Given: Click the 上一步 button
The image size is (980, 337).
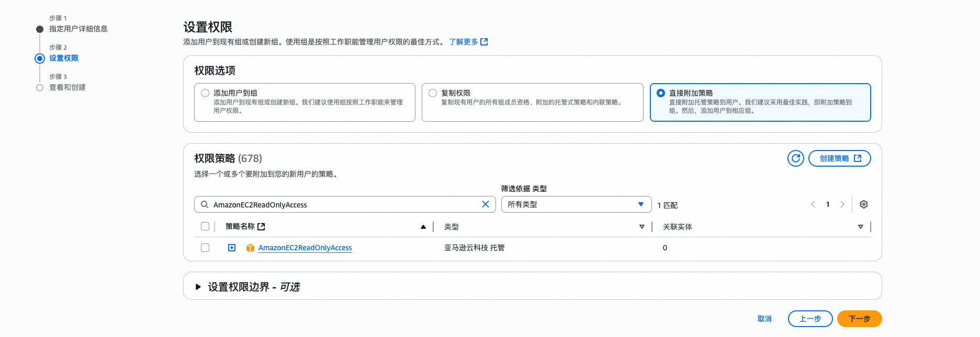Looking at the screenshot, I should (810, 319).
